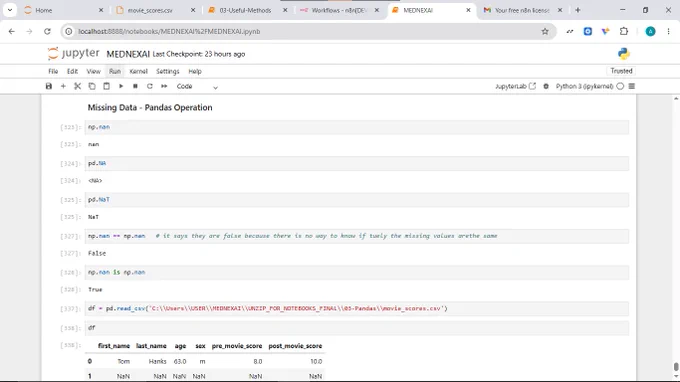The height and width of the screenshot is (382, 680).
Task: Run the selected cell and advance
Action: 121,86
